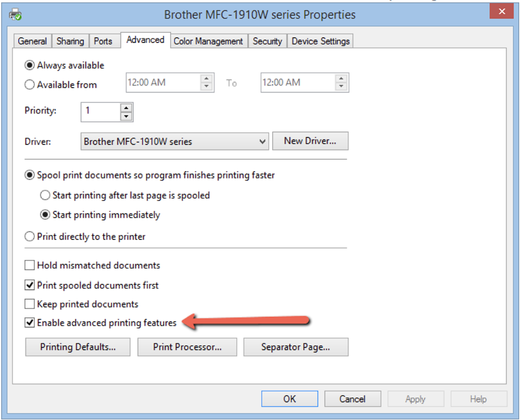Decrease the To end time
Screen dimensions: 521x420
(341, 87)
